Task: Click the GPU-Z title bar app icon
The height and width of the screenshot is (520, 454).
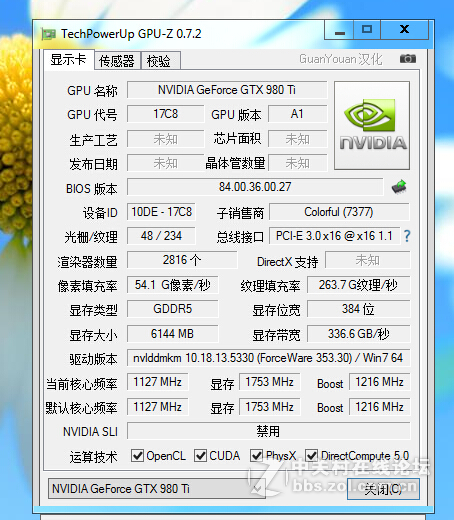Action: pyautogui.click(x=48, y=34)
